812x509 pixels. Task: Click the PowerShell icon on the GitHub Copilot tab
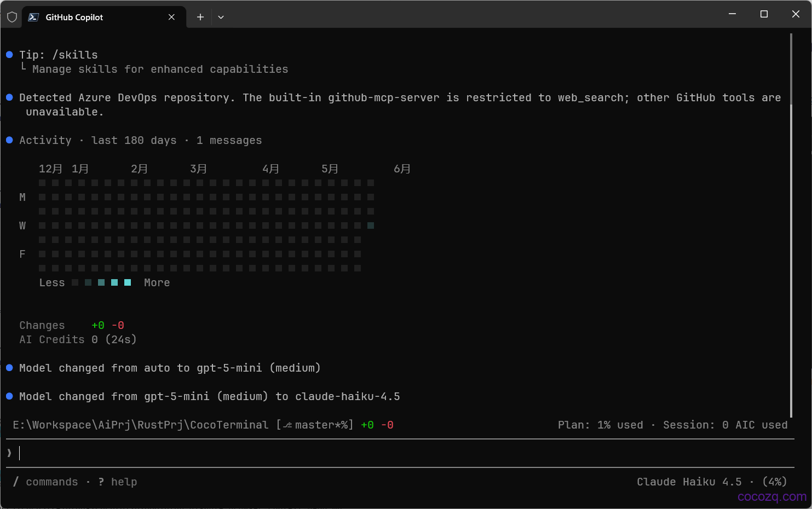[x=33, y=17]
